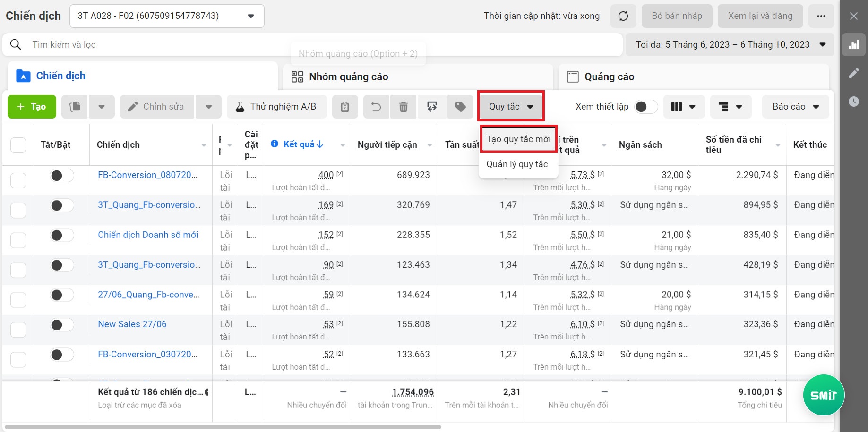Click the green Tạo button
The height and width of the screenshot is (432, 868).
pos(32,107)
